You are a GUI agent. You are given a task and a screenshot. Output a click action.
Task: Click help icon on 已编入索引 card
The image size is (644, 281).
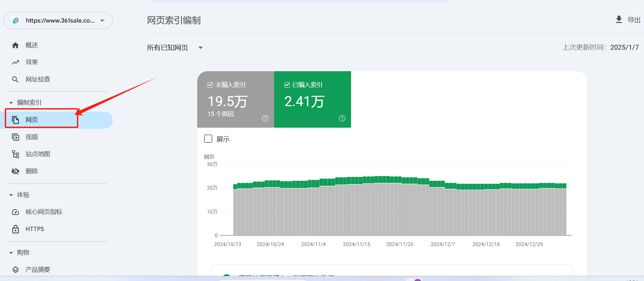click(342, 118)
